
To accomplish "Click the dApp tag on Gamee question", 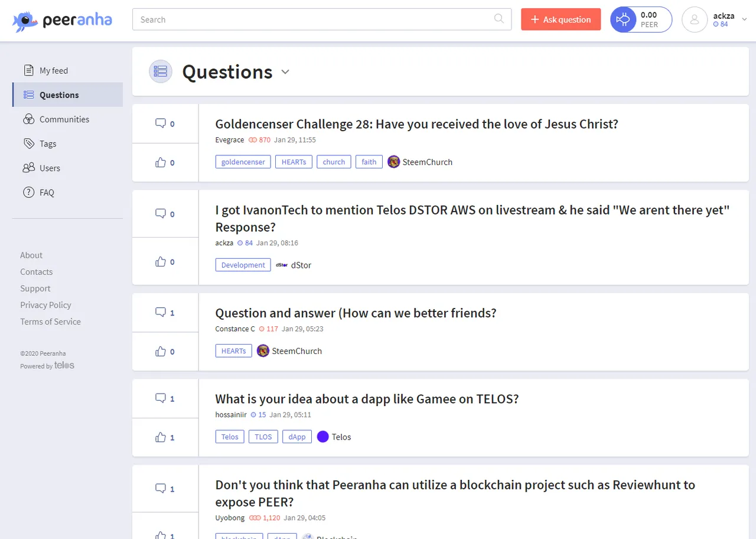I will click(x=297, y=437).
